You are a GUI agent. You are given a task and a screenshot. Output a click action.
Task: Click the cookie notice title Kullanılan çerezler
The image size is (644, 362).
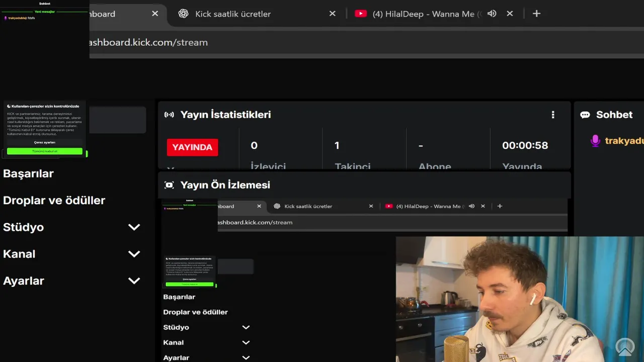coord(45,106)
